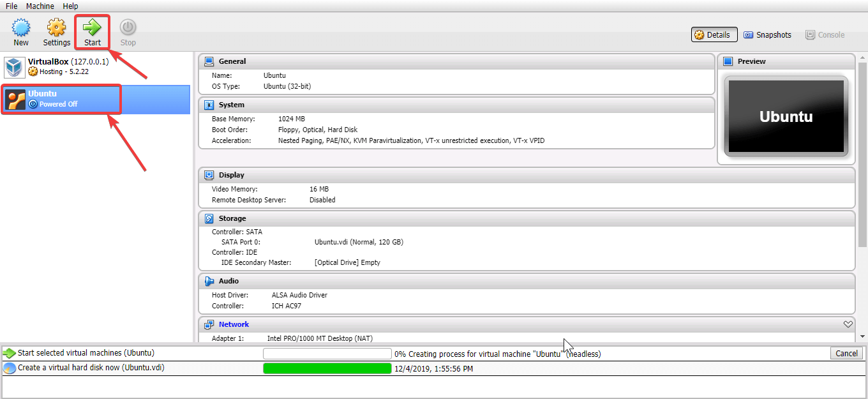Click 'ALSA Audio Driver' value
Viewport: 868px width, 399px height.
(299, 295)
